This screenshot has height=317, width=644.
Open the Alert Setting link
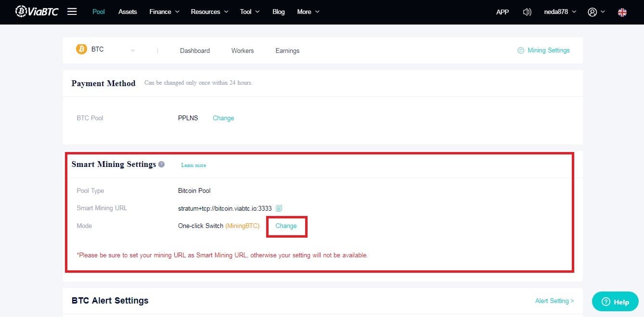pyautogui.click(x=554, y=301)
